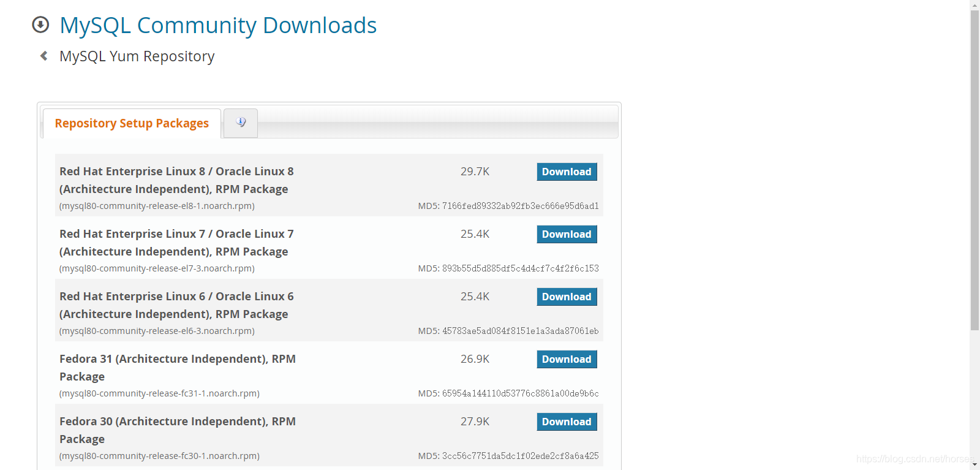This screenshot has width=980, height=470.
Task: Click the 29.7K file size value
Action: coord(475,172)
